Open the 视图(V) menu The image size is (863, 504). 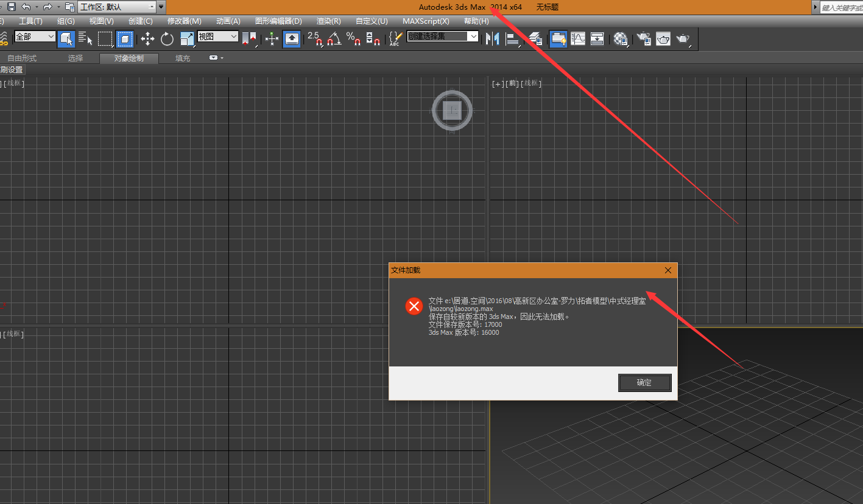click(101, 21)
